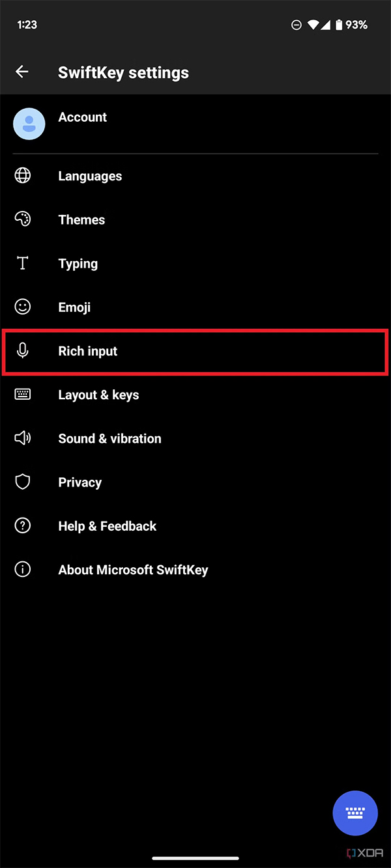This screenshot has width=391, height=868.
Task: Tap the Sound & vibration speaker icon
Action: click(23, 438)
